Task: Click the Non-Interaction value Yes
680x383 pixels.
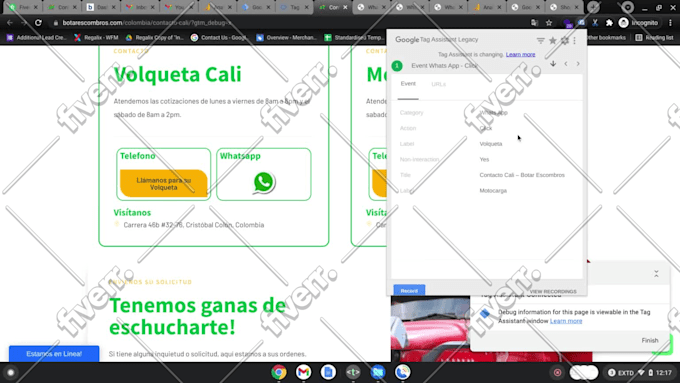Action: click(484, 159)
